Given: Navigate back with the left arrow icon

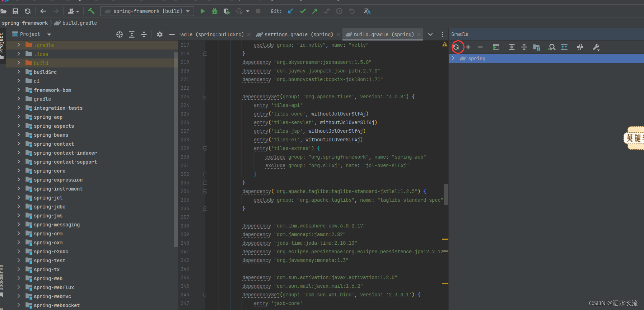Looking at the screenshot, I should (43, 11).
